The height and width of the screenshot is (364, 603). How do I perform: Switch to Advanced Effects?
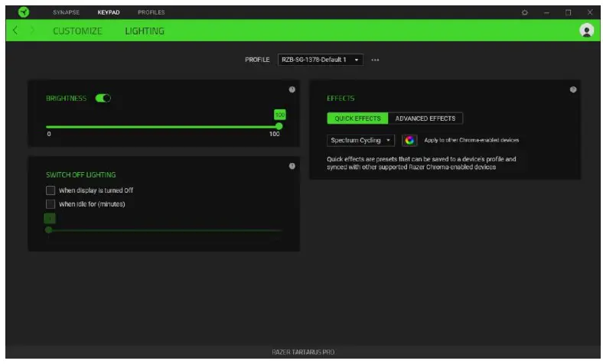tap(425, 119)
